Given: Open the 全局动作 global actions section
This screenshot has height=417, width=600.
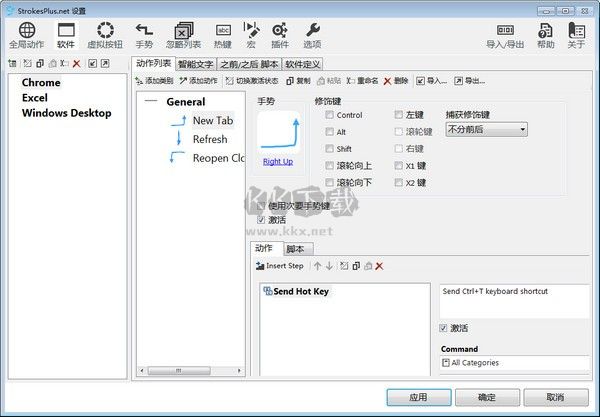Looking at the screenshot, I should click(x=27, y=35).
